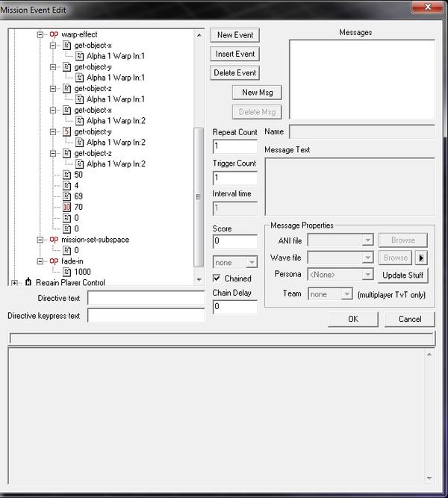Toggle the Chained checkbox
Viewport: 448px width, 498px height.
tap(217, 278)
